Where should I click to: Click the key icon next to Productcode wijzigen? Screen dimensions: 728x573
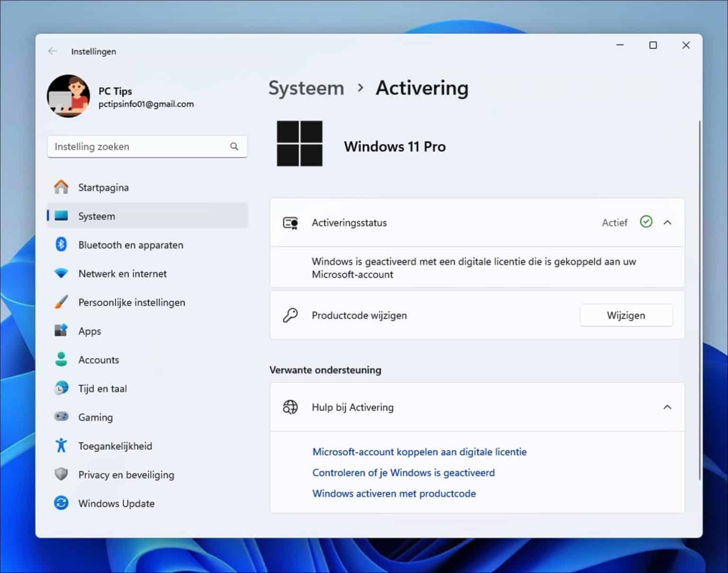pos(291,315)
